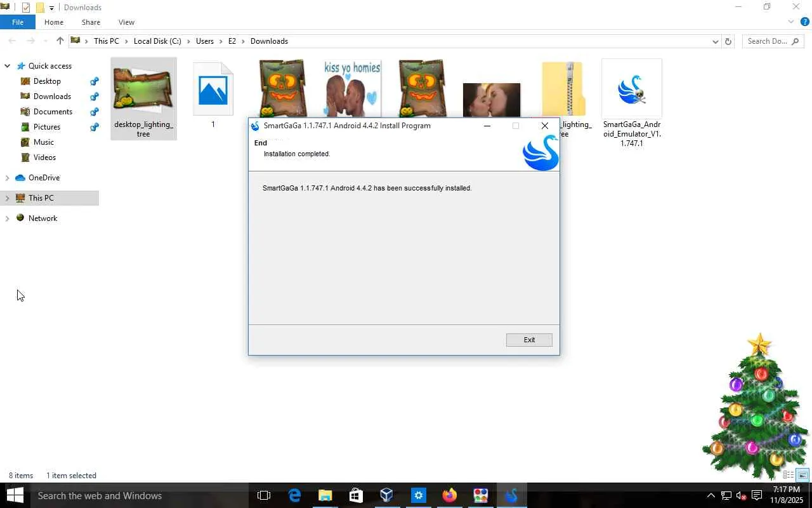
Task: Click the SmartGaGa swan taskbar icon
Action: 511,495
